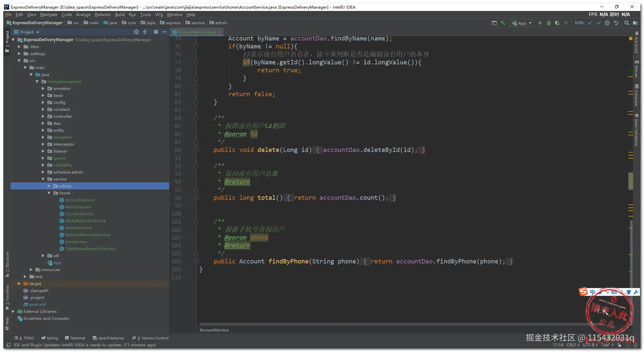Click the locate-in-tree target icon in Project panel
Viewport: 644px width, 352px height.
(136, 32)
